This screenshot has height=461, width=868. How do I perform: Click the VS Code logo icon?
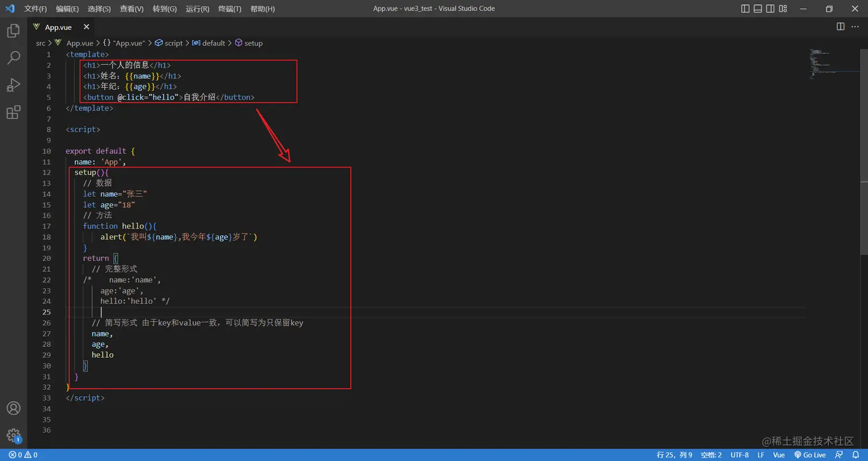[10, 9]
